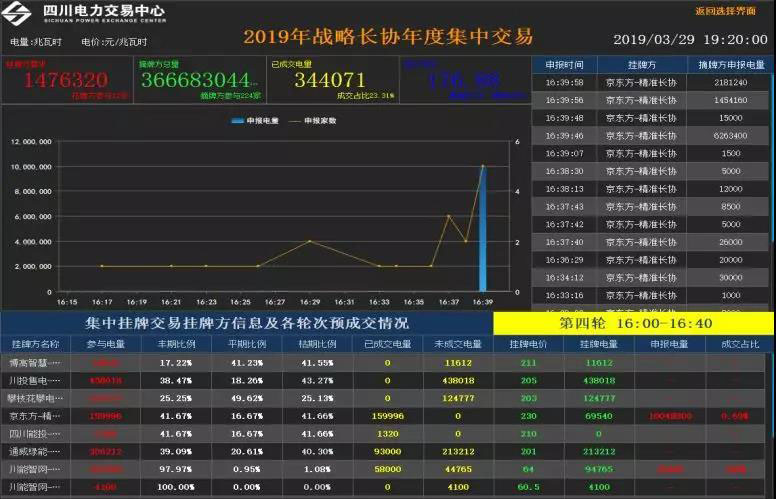Sort by the 挂牌电价 column
This screenshot has height=499, width=776.
click(x=529, y=344)
